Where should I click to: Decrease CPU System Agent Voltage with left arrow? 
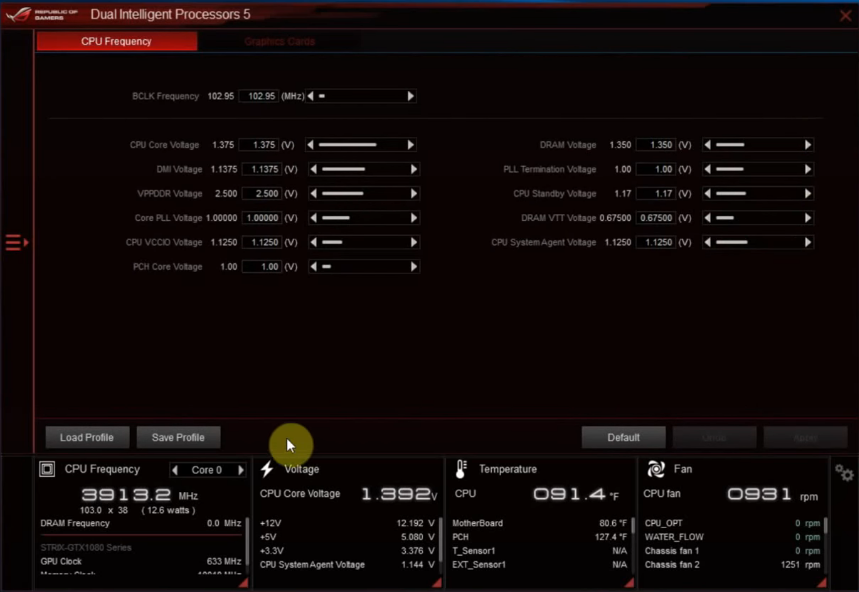click(x=707, y=242)
